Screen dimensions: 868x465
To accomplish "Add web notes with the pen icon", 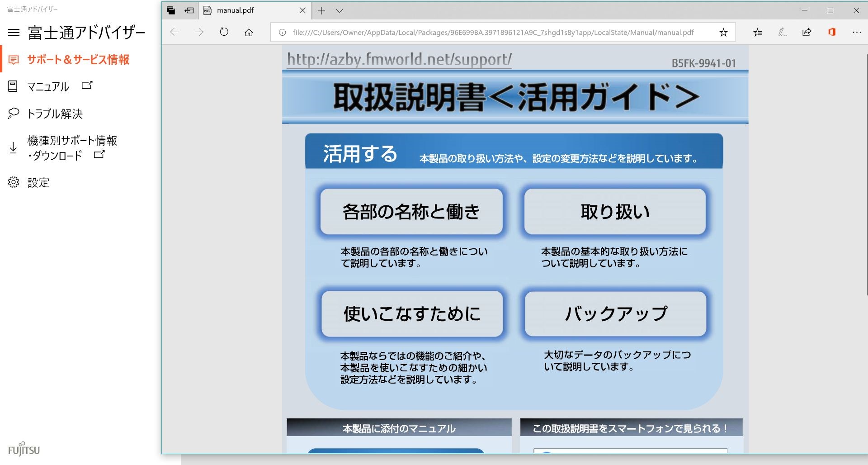I will coord(782,32).
